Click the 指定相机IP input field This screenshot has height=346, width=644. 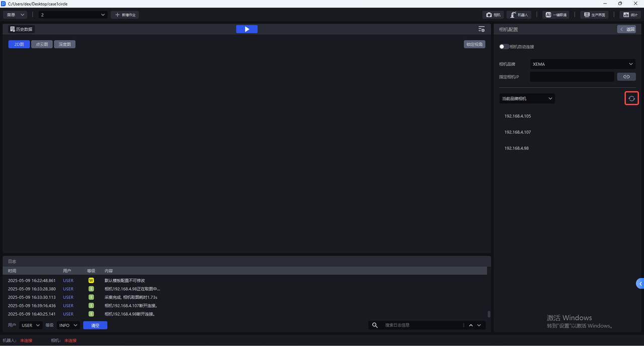click(572, 77)
